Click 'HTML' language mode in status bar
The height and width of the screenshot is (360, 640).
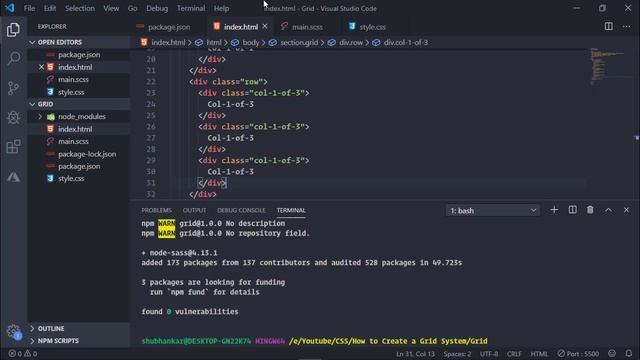(539, 354)
